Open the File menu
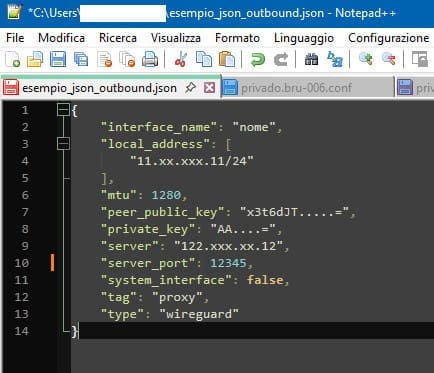The height and width of the screenshot is (373, 434). pos(15,38)
